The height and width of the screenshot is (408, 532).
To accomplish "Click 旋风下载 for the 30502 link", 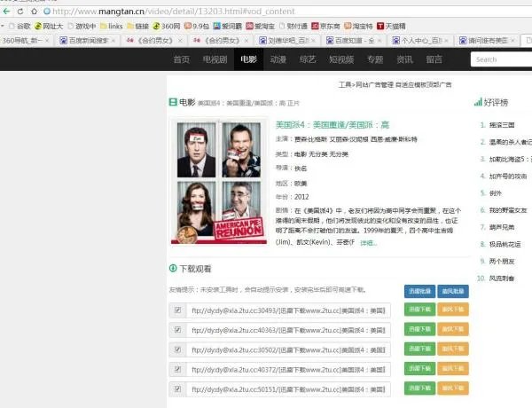I will (453, 349).
